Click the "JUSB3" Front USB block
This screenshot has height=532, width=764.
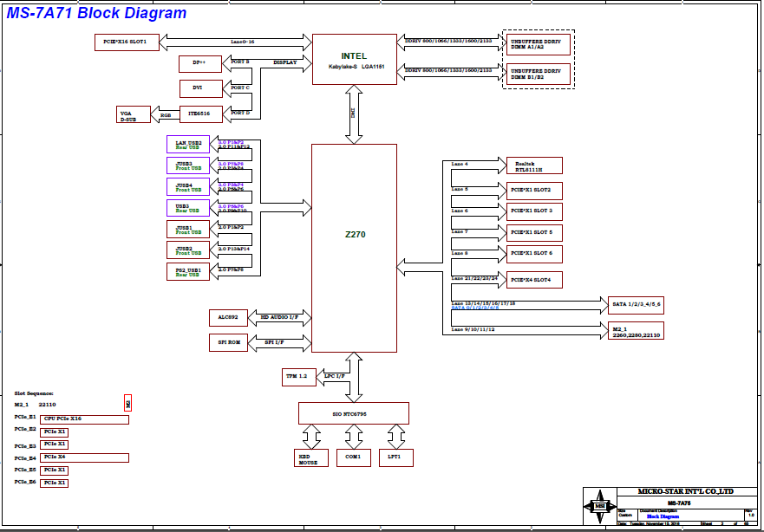tap(188, 165)
